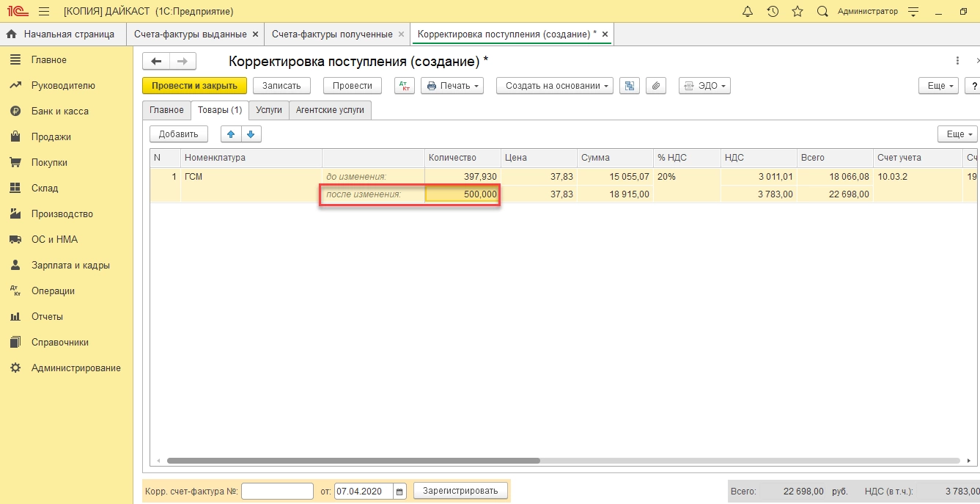This screenshot has width=980, height=504.
Task: Click the Провести button
Action: 353,86
